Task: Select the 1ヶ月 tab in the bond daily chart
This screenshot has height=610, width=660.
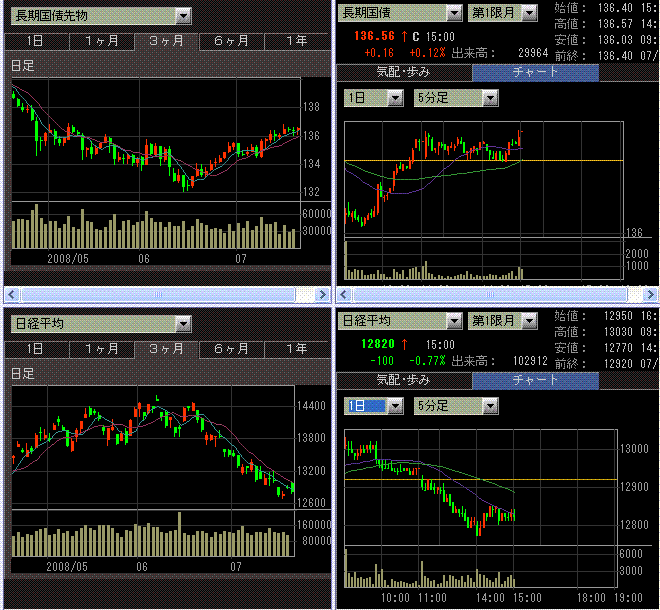Action: point(101,41)
